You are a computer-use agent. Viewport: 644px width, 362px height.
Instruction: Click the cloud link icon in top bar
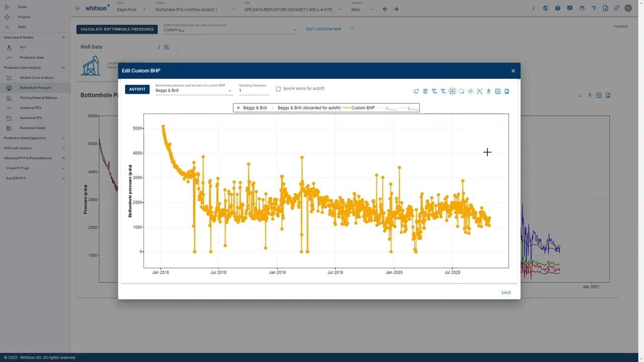(x=582, y=9)
